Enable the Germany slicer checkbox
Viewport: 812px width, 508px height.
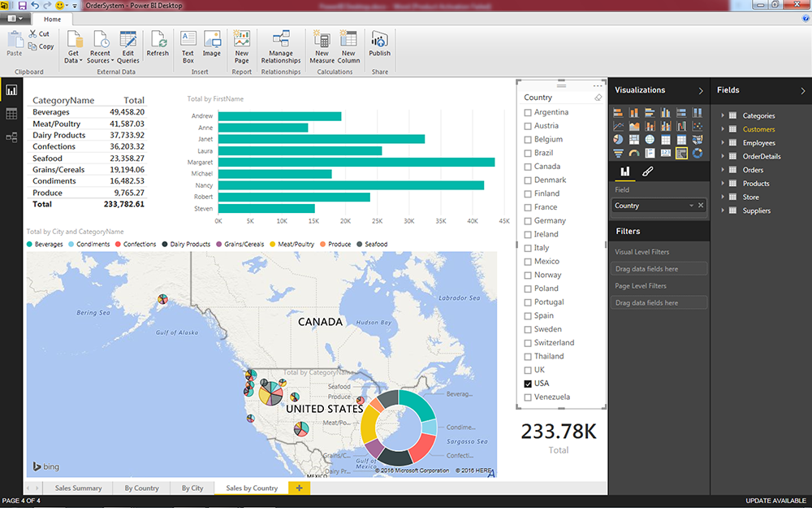click(528, 221)
